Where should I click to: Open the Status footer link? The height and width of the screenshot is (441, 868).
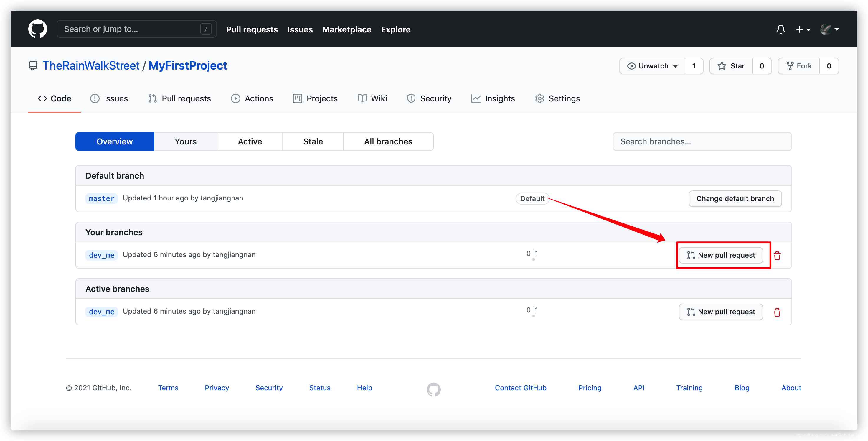(320, 388)
